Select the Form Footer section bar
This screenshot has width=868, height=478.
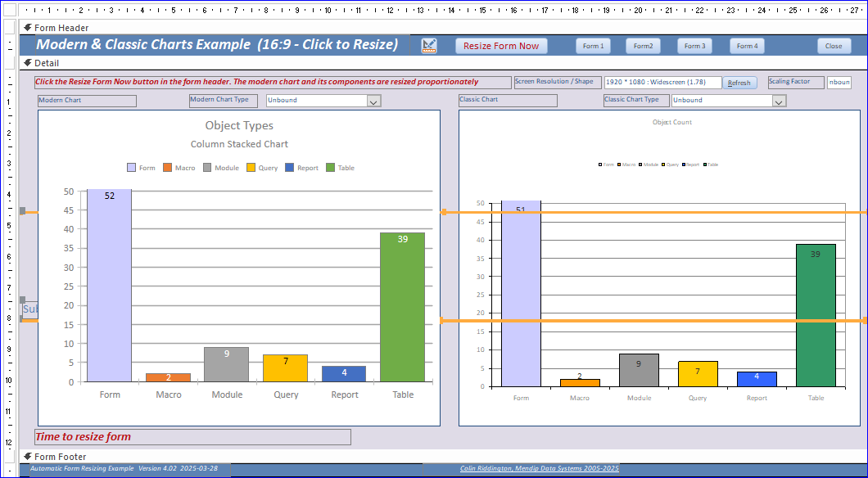click(443, 457)
